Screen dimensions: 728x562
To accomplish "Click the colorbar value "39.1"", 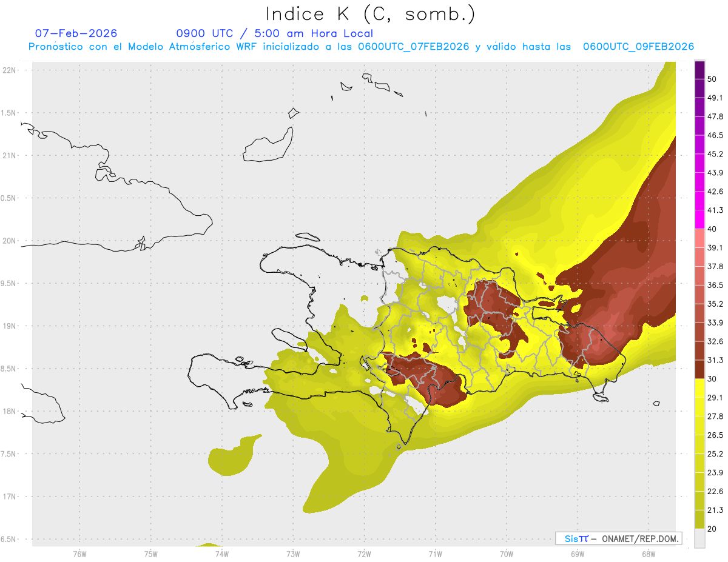I will click(x=715, y=248).
